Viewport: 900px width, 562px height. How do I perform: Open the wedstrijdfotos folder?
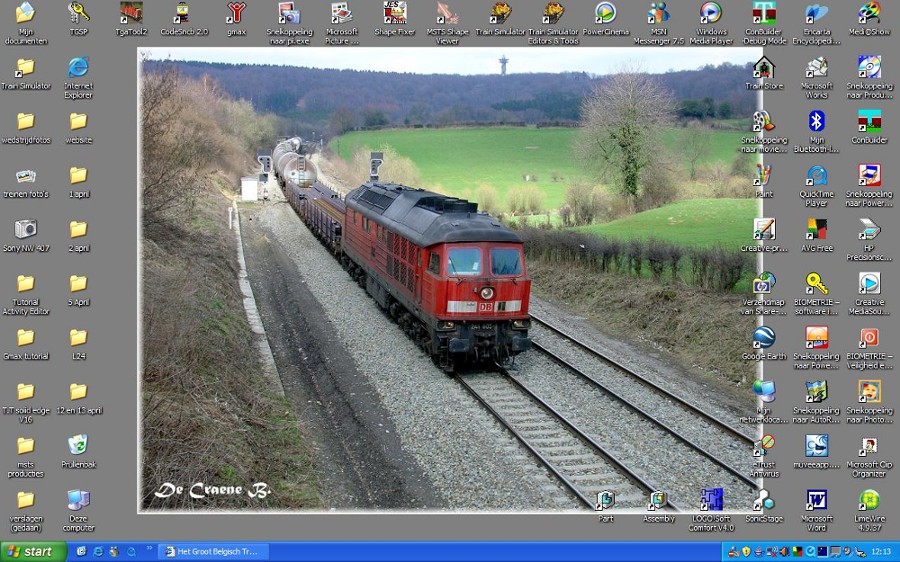coord(25,122)
